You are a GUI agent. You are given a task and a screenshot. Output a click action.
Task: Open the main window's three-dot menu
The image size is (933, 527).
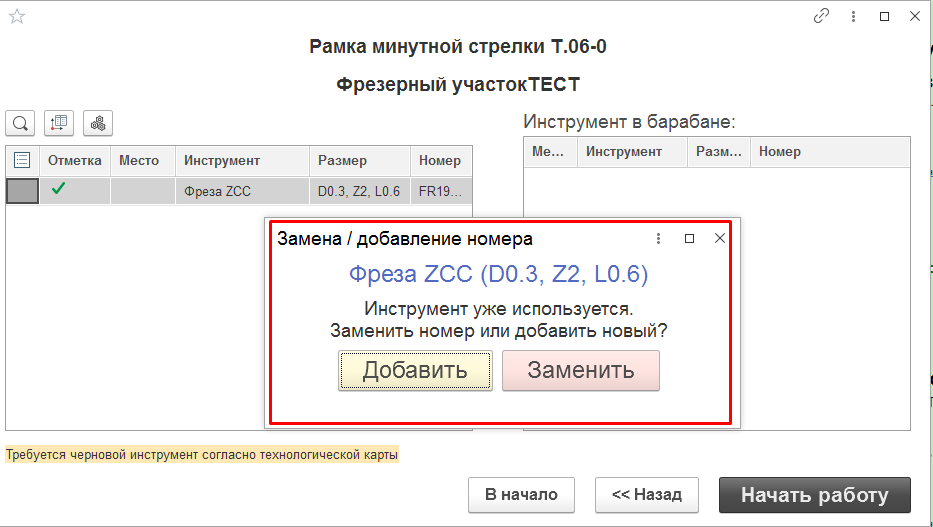[853, 17]
